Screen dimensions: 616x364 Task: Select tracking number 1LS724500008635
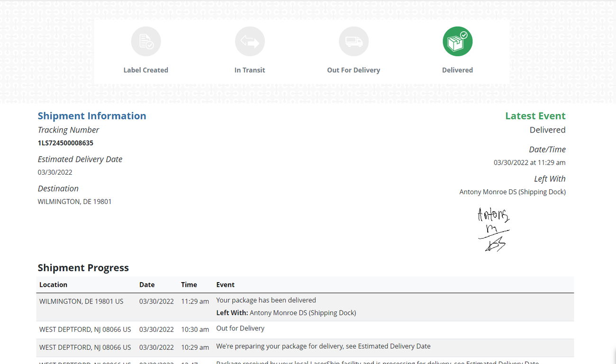click(x=65, y=143)
